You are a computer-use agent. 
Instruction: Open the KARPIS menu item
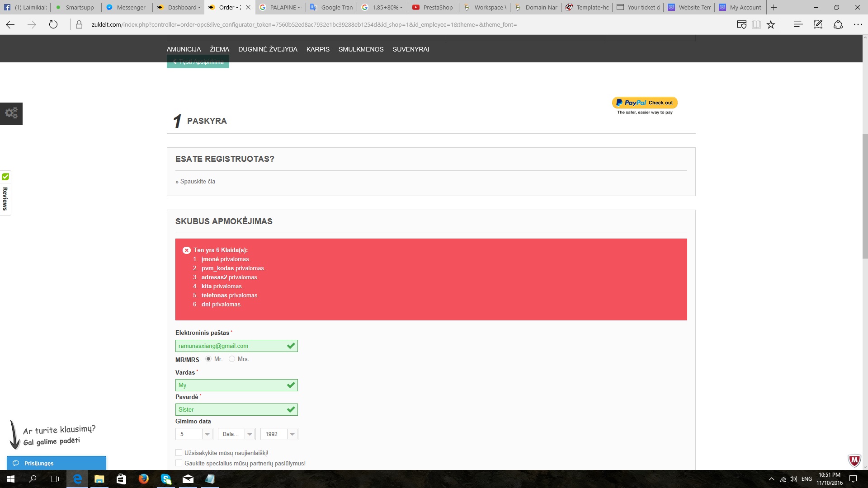pos(318,49)
